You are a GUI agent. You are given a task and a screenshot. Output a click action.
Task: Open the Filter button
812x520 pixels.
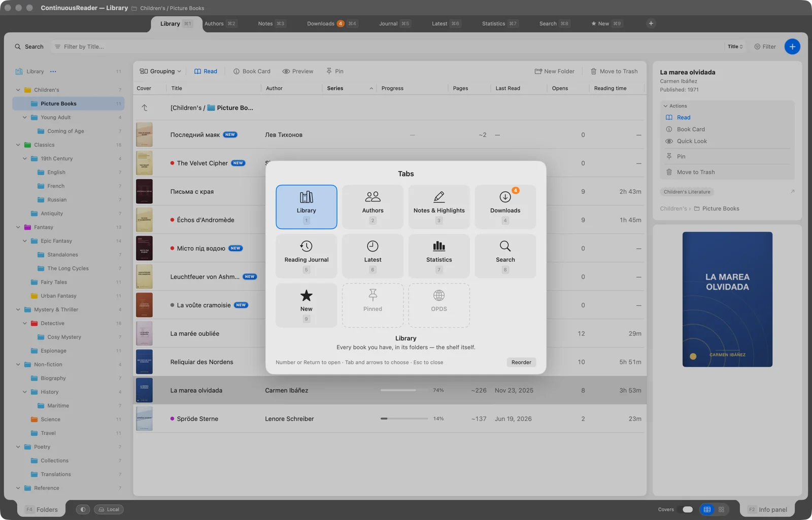pos(765,46)
